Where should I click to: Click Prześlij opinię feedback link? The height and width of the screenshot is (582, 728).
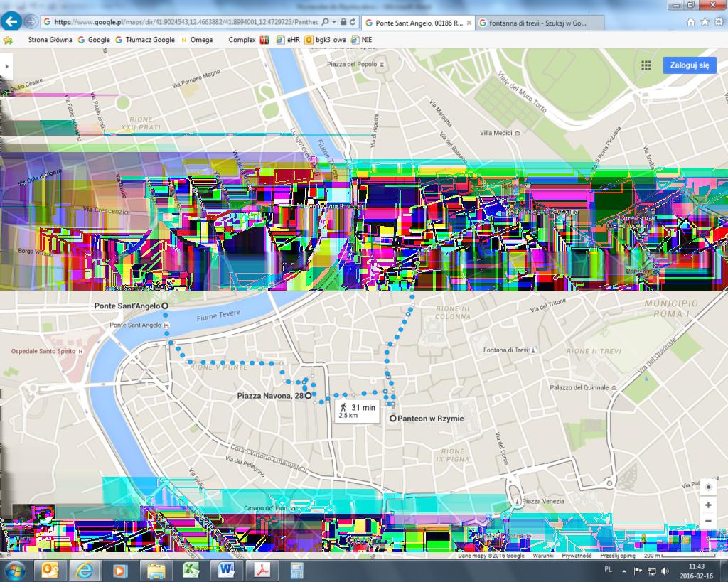tap(618, 556)
